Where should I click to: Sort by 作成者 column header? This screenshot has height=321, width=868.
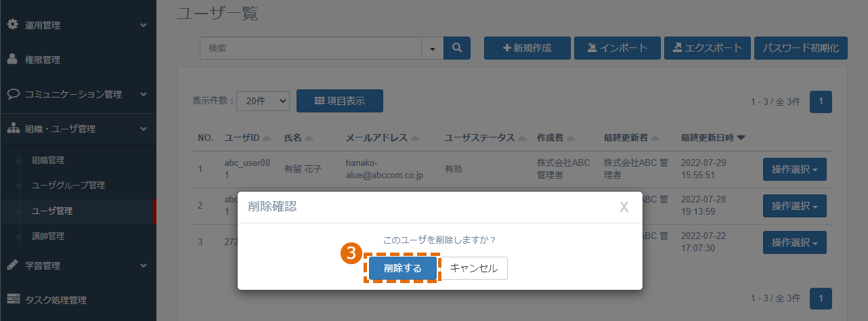(555, 137)
